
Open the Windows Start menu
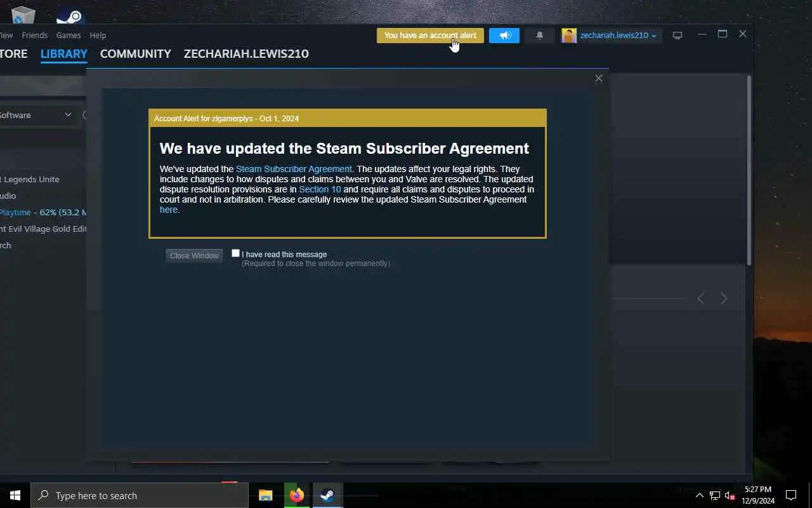pyautogui.click(x=15, y=495)
